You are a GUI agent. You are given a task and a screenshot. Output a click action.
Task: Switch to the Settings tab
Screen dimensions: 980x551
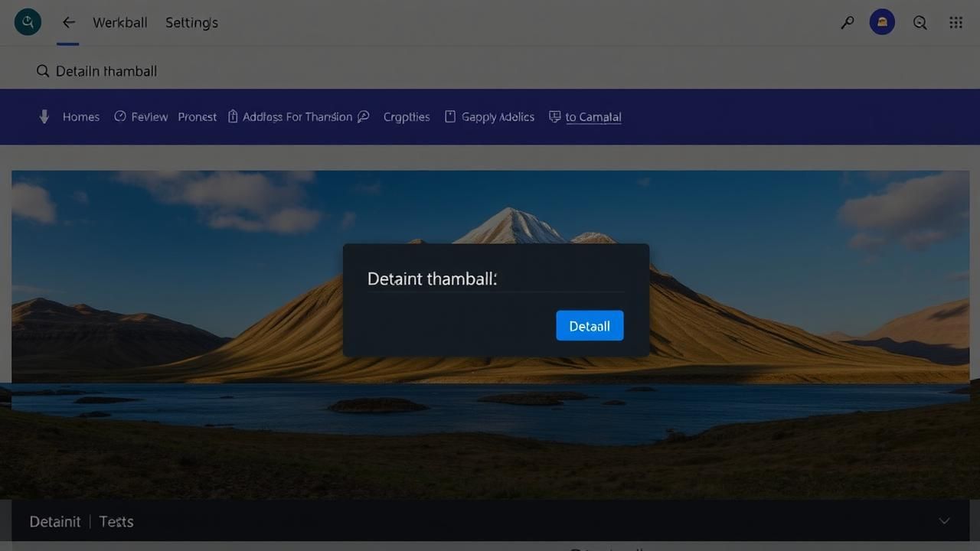191,23
